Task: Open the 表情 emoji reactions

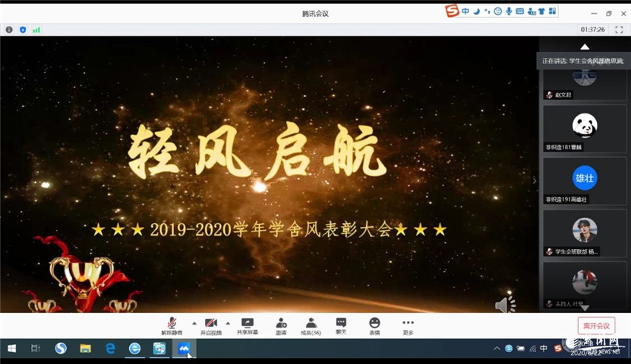Action: [x=374, y=325]
